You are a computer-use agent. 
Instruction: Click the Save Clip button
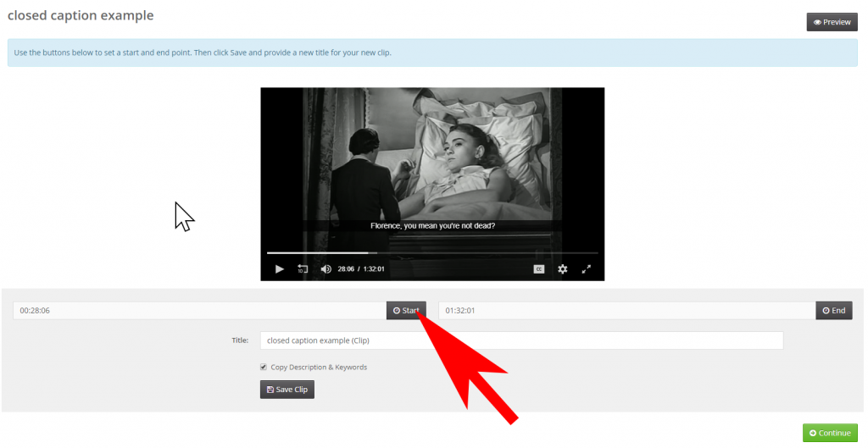[287, 390]
